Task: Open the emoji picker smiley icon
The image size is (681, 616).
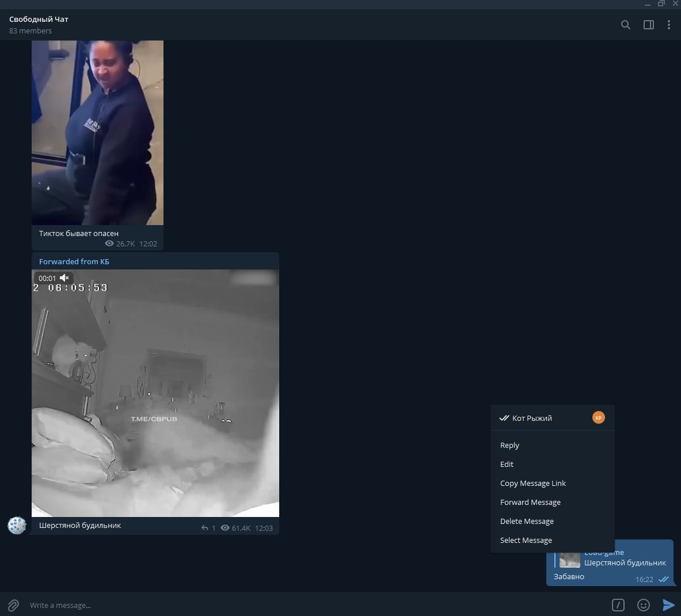Action: [x=643, y=604]
